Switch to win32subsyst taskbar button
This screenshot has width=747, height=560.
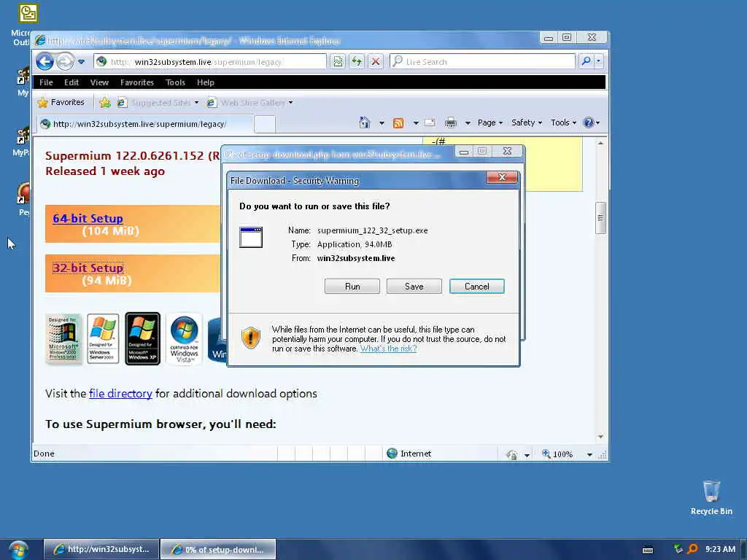101,549
